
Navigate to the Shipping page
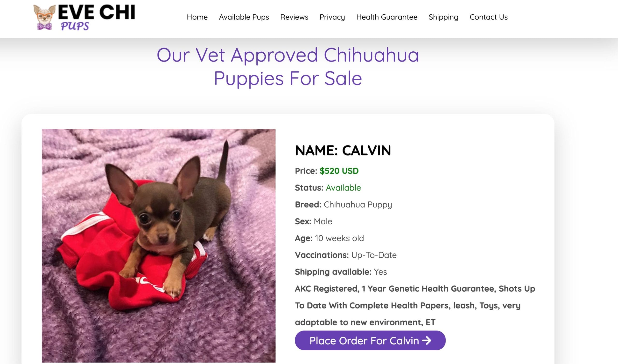click(x=443, y=17)
